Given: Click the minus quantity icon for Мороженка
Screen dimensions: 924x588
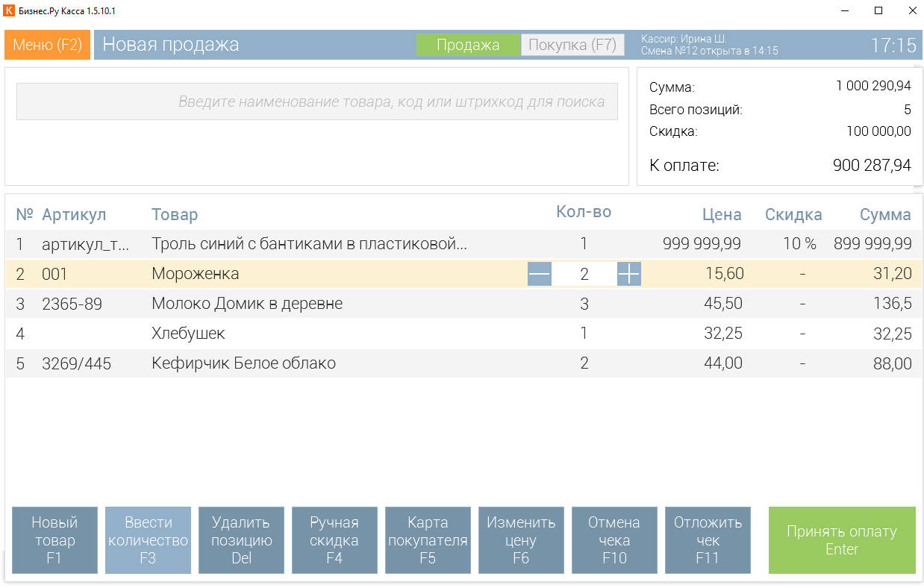Looking at the screenshot, I should point(539,275).
